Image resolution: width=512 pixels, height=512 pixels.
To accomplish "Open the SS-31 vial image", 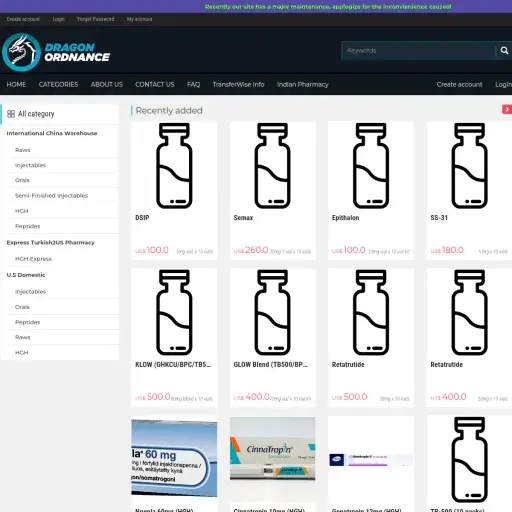I will point(469,166).
